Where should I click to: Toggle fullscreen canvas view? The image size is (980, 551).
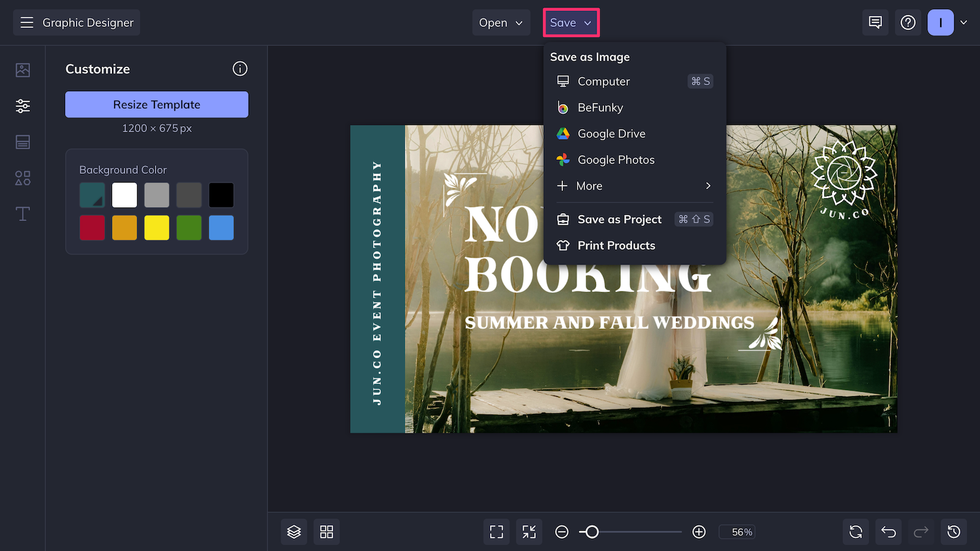point(496,531)
